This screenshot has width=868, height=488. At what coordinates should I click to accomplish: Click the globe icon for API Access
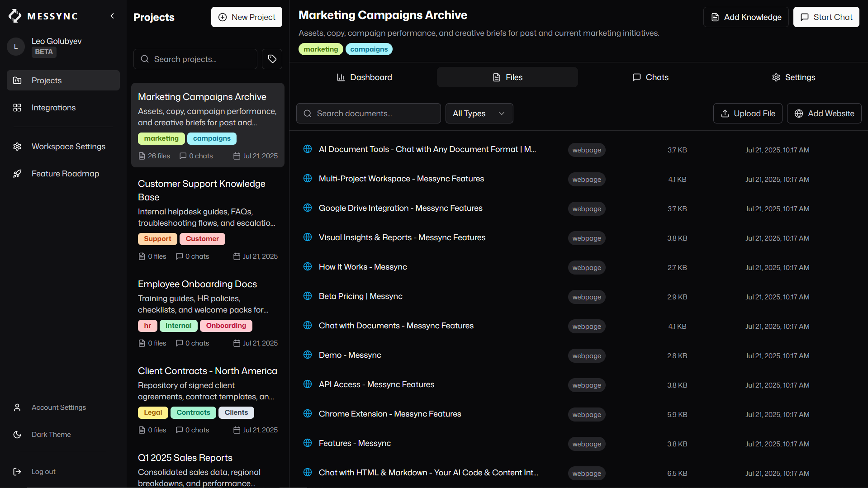coord(308,384)
